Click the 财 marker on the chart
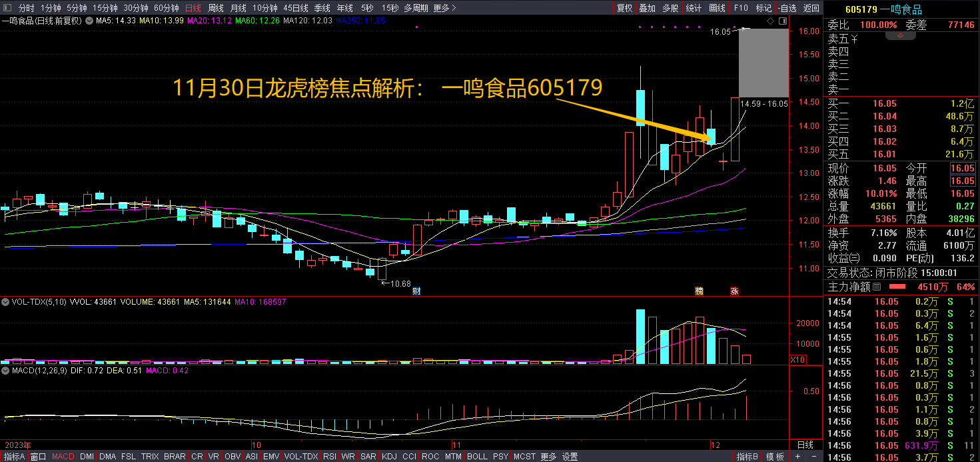980x462 pixels. click(417, 291)
